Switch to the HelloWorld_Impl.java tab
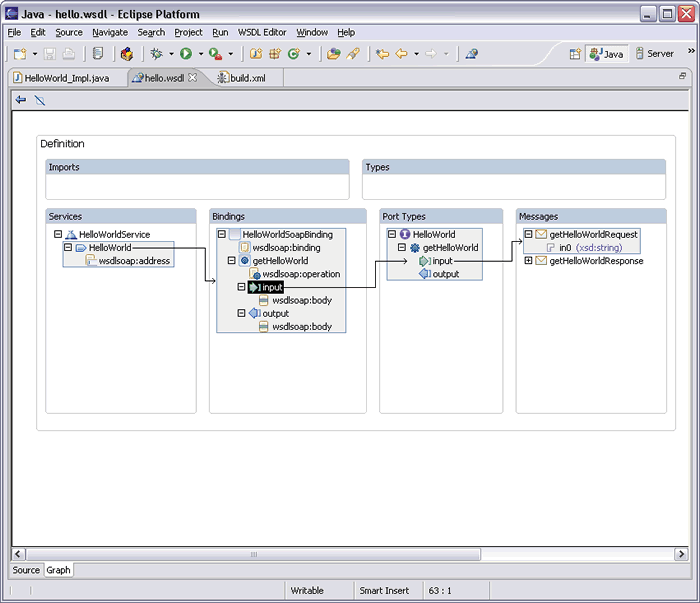The image size is (700, 603). [x=65, y=78]
